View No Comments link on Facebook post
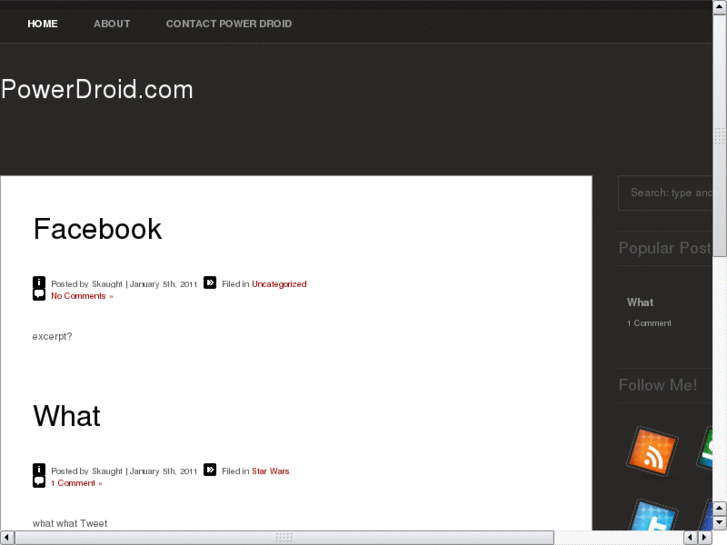 pyautogui.click(x=82, y=296)
